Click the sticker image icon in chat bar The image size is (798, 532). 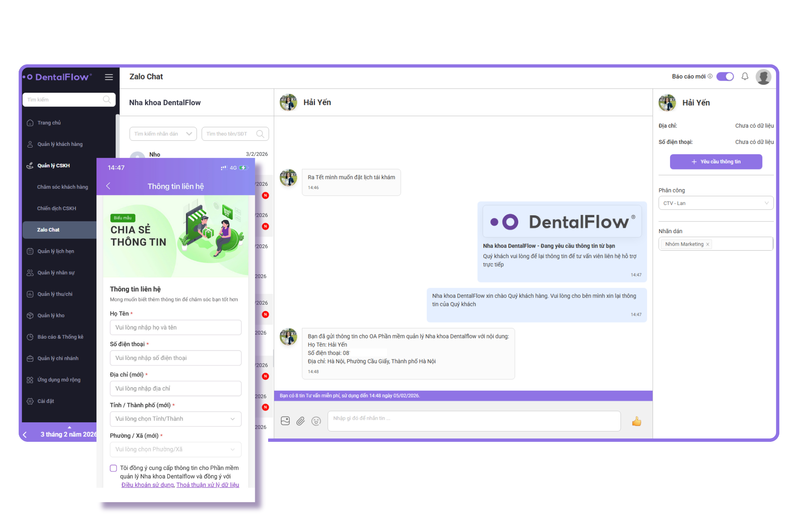(285, 421)
